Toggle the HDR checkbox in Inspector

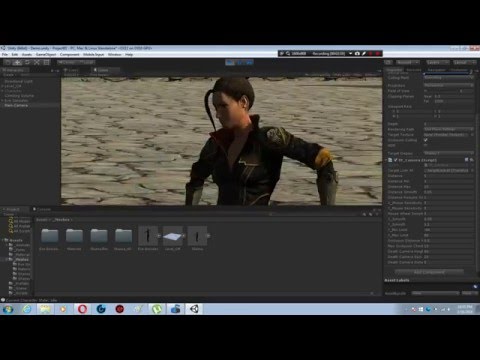tap(426, 145)
